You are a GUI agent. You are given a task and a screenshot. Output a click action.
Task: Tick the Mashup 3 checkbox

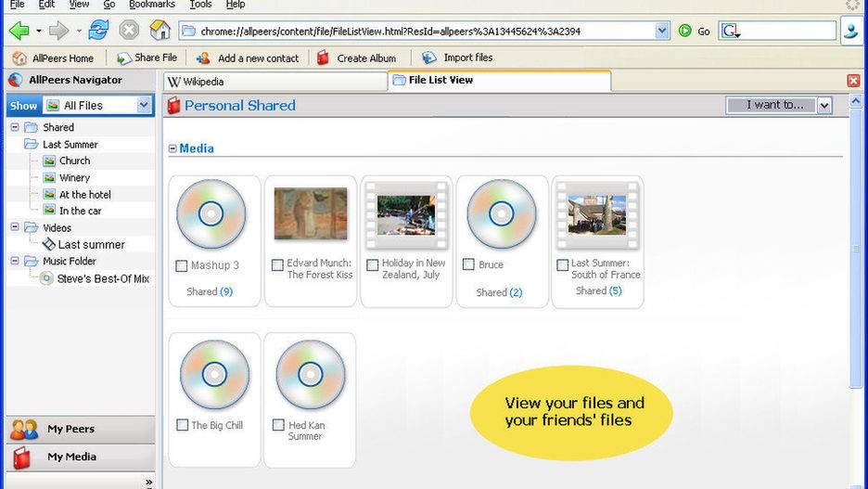(x=181, y=265)
